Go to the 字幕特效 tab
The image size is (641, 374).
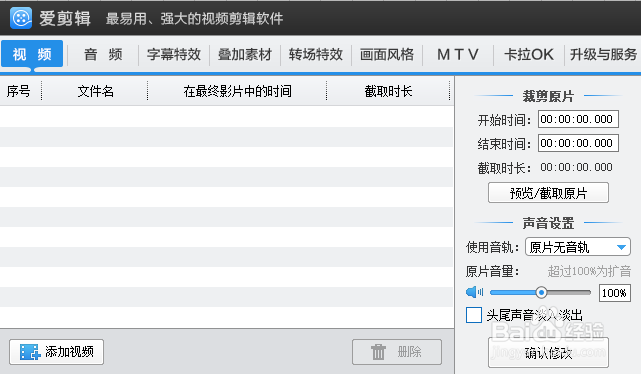click(174, 54)
